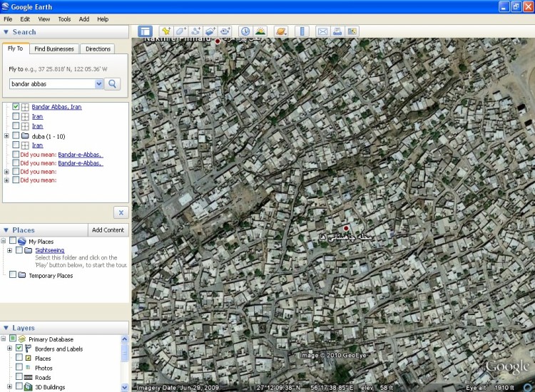The height and width of the screenshot is (392, 535).
Task: Toggle the Borders and Labels layer checkbox
Action: click(19, 348)
